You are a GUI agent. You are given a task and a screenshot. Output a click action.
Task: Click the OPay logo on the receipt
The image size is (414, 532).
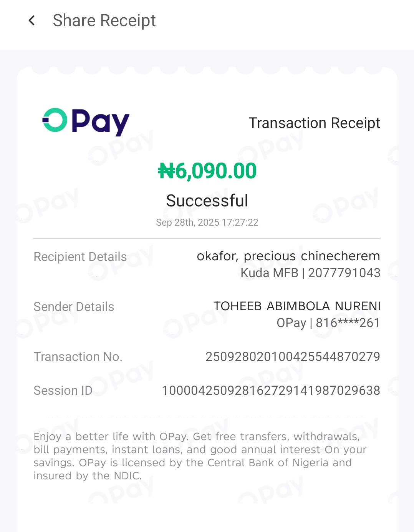[x=86, y=122]
